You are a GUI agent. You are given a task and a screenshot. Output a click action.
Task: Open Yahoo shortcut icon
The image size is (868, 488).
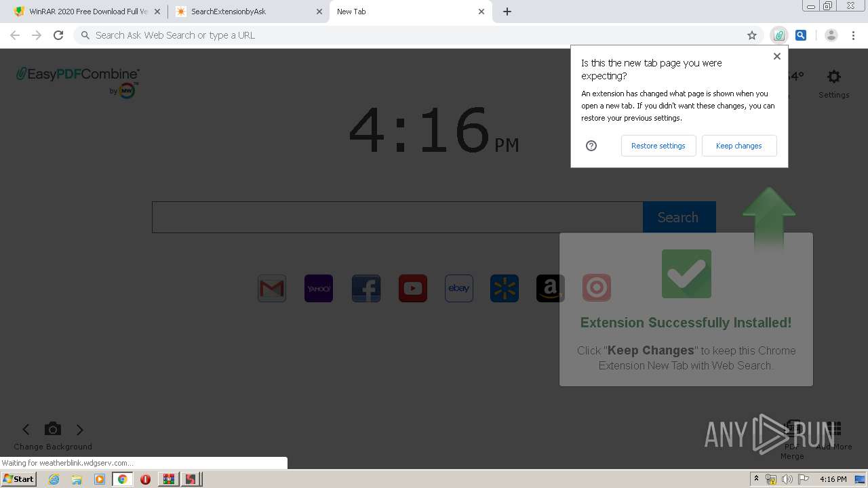click(x=319, y=288)
